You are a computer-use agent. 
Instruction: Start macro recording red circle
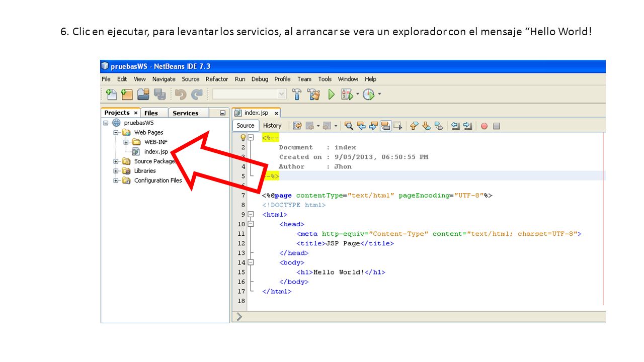point(484,126)
